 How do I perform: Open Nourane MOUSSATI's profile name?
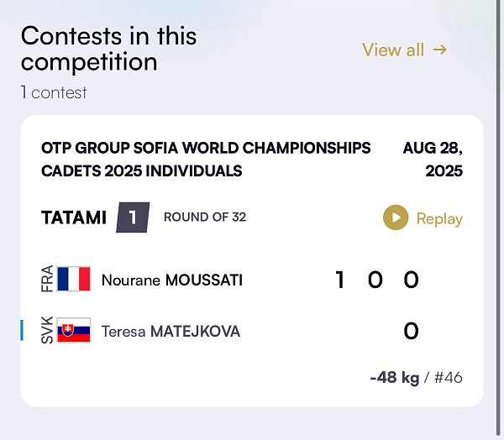[x=172, y=280]
